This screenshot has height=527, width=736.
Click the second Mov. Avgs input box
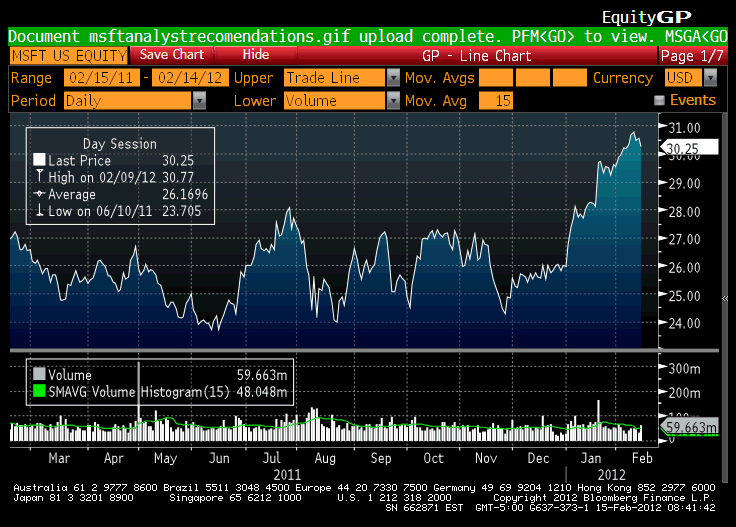pyautogui.click(x=533, y=77)
